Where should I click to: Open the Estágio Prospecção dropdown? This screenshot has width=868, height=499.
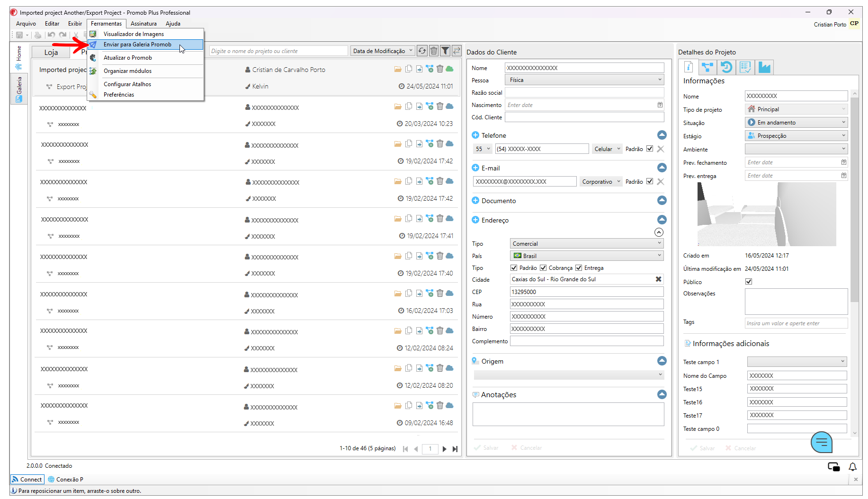[796, 136]
